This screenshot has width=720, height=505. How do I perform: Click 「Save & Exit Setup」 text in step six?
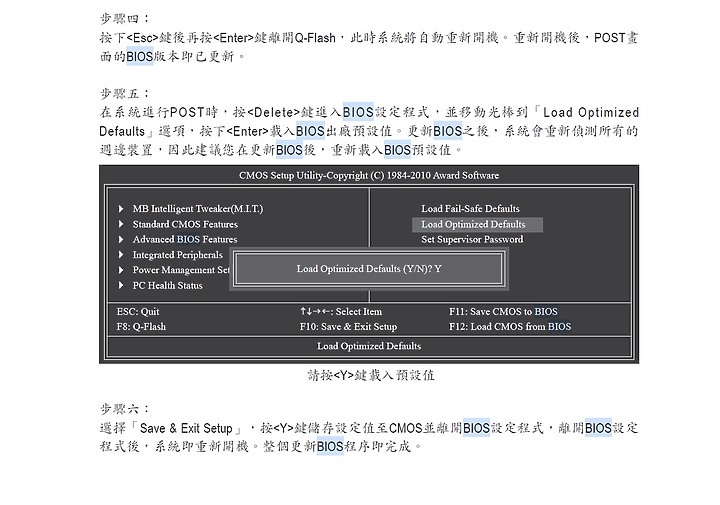click(186, 428)
